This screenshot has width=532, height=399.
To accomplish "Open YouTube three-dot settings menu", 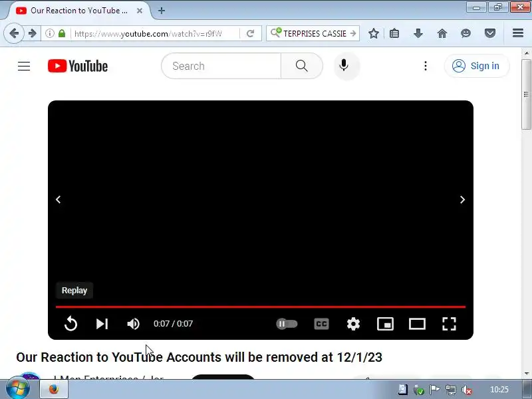I will coord(426,66).
